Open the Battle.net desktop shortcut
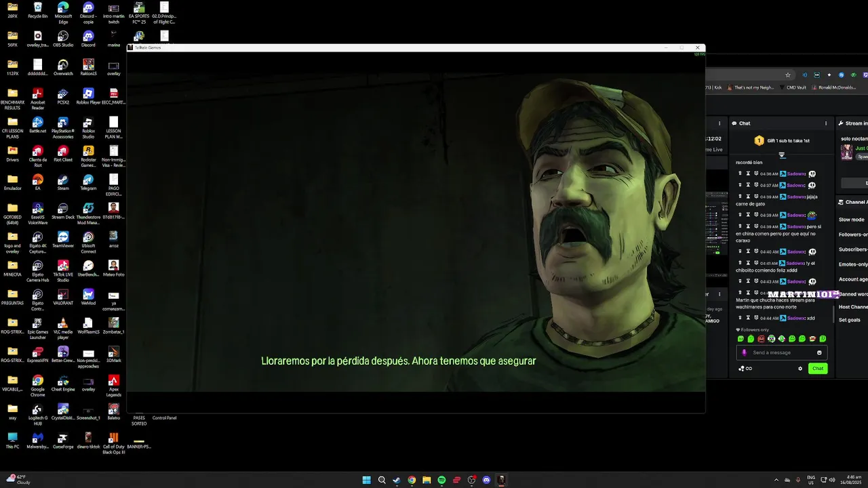This screenshot has height=488, width=868. [x=37, y=125]
